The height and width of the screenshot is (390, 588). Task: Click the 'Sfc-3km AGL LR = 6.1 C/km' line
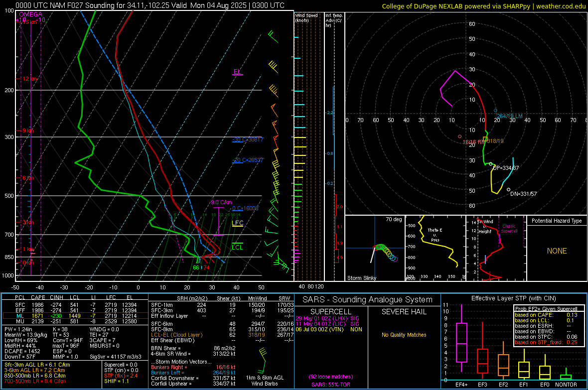(x=37, y=365)
